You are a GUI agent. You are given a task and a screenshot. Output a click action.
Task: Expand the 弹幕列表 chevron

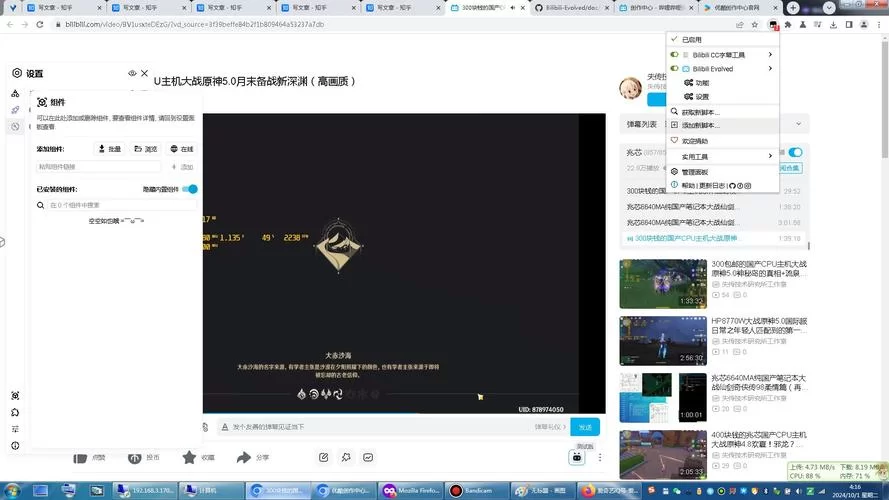[798, 124]
